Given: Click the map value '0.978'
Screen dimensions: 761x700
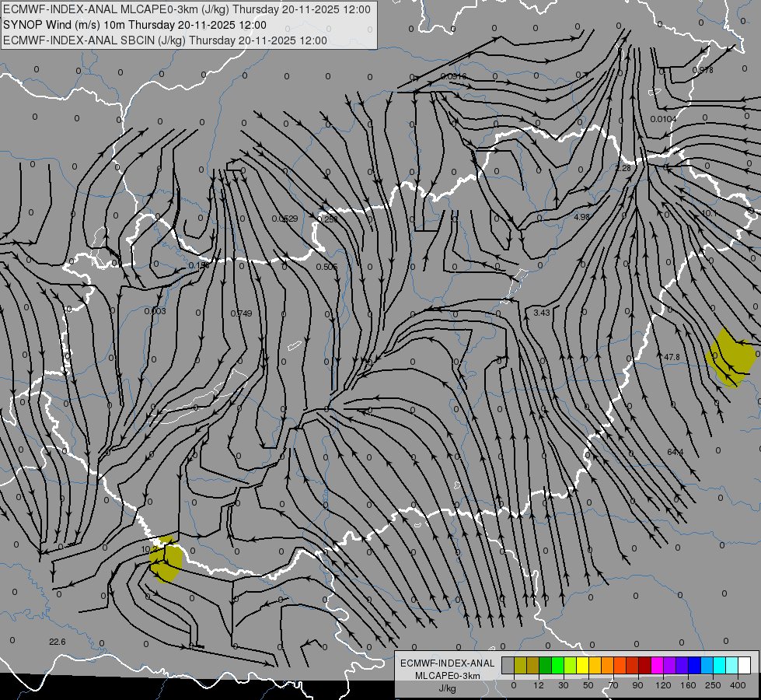Looking at the screenshot, I should [703, 70].
